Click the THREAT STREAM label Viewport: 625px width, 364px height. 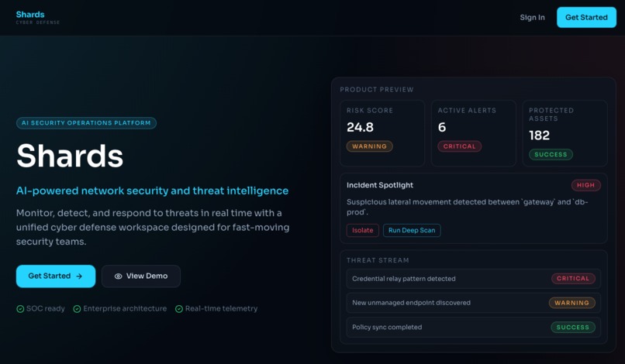(x=378, y=260)
